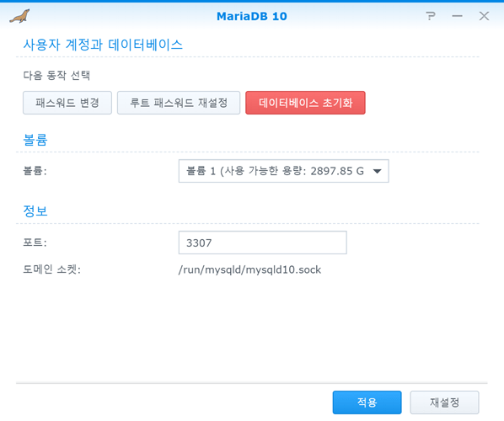Click the 루트 패스워드 재설정 button
This screenshot has height=421, width=504.
click(179, 103)
